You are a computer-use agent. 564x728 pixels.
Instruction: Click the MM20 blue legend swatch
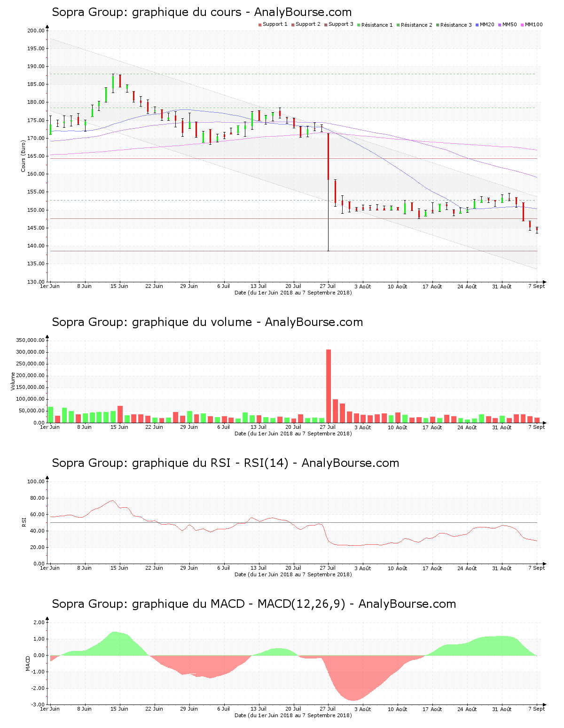478,24
